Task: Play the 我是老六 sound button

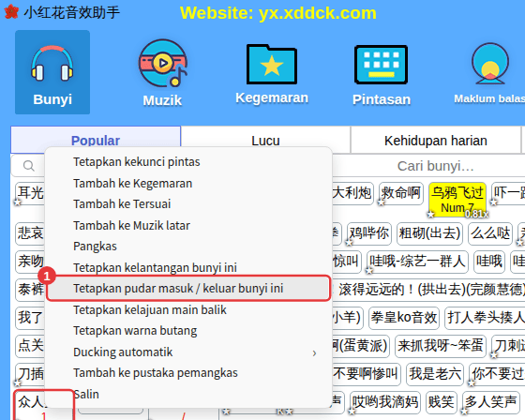Action: click(x=435, y=374)
